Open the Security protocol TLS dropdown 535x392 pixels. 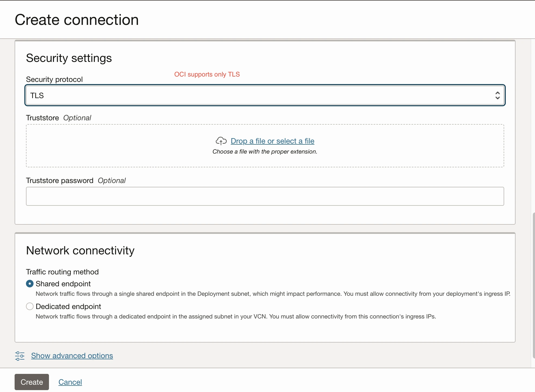pos(265,95)
